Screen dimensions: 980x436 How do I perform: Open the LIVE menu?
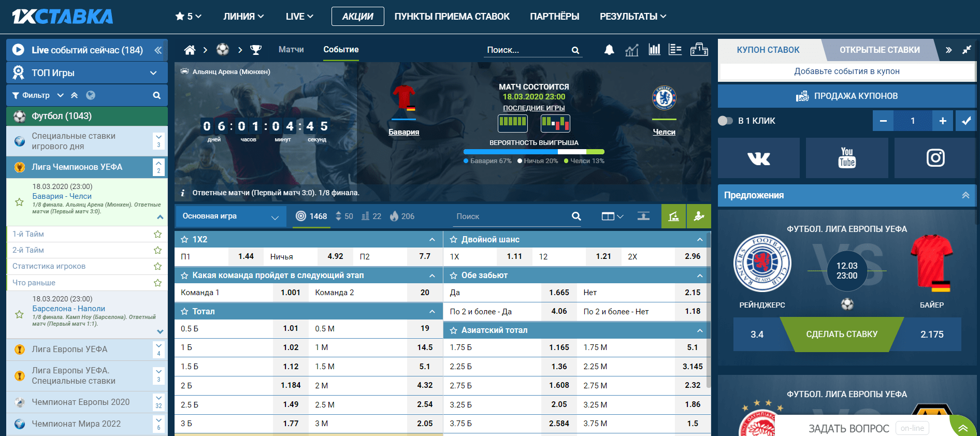tap(299, 17)
